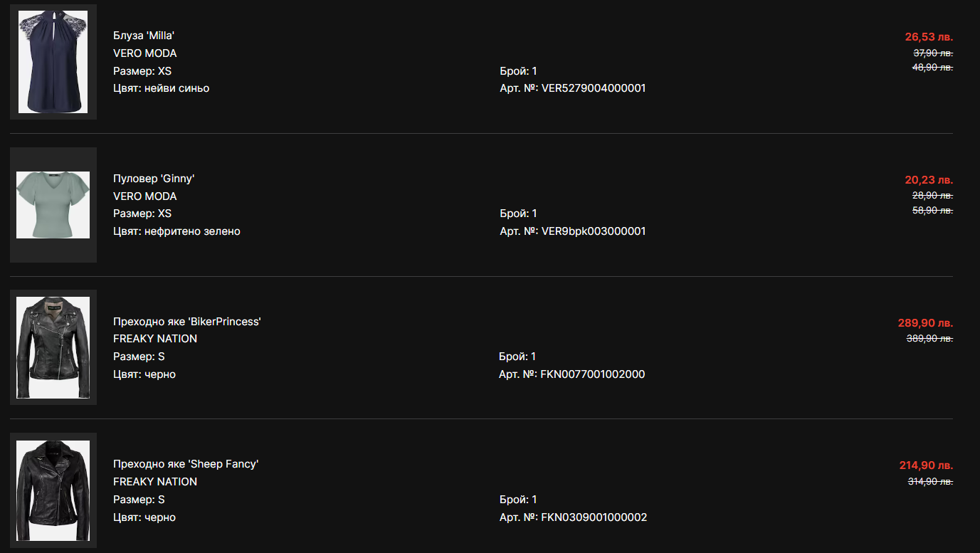Select FREAKY NATION brand under Sheep Fancy

click(x=155, y=482)
